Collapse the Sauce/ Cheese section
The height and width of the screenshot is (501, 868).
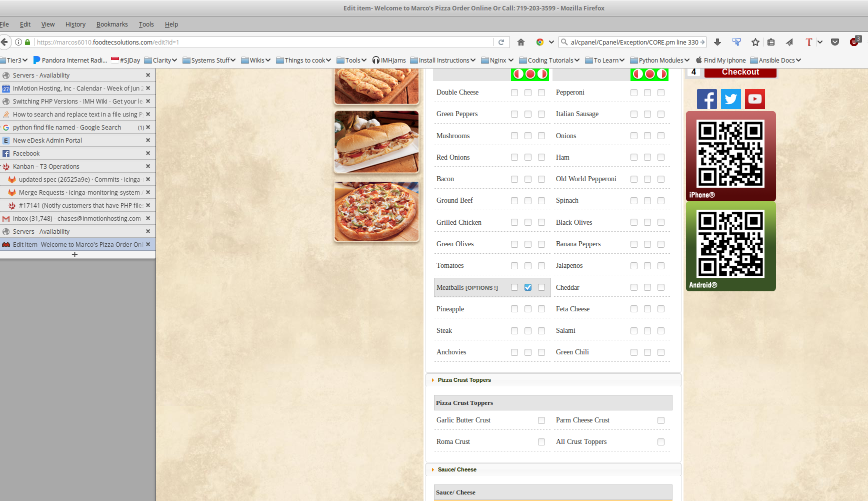coord(456,469)
